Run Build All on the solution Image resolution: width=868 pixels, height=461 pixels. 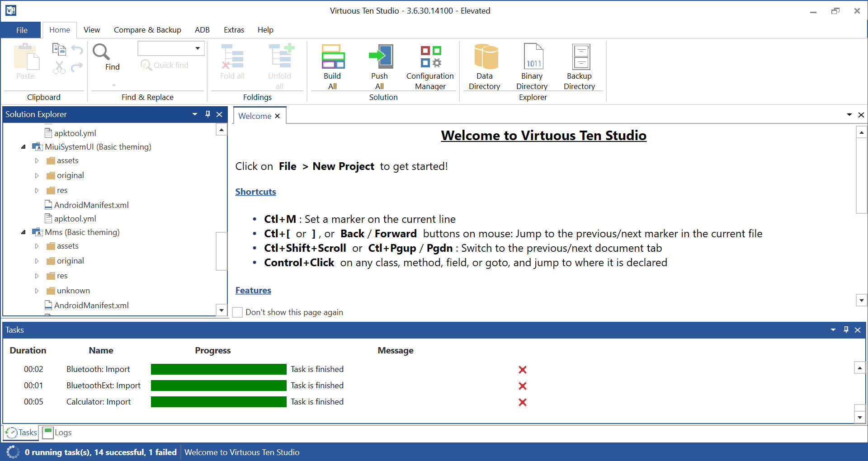pos(332,66)
